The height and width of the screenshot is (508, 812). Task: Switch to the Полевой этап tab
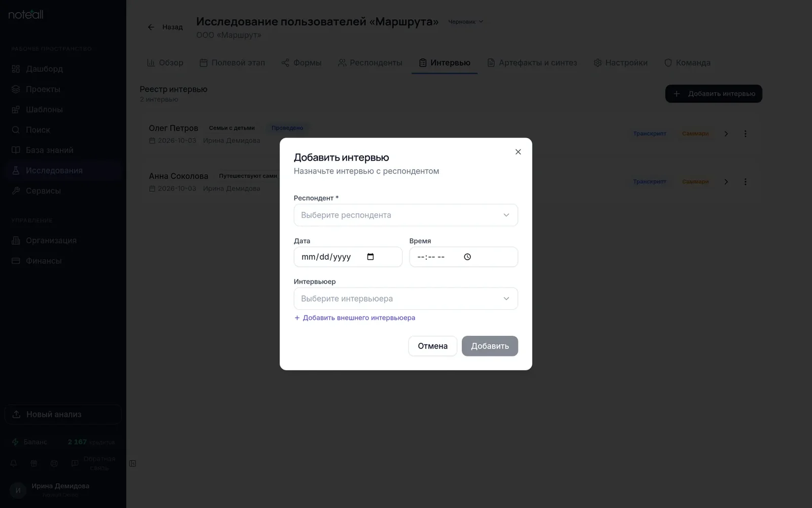(x=232, y=63)
